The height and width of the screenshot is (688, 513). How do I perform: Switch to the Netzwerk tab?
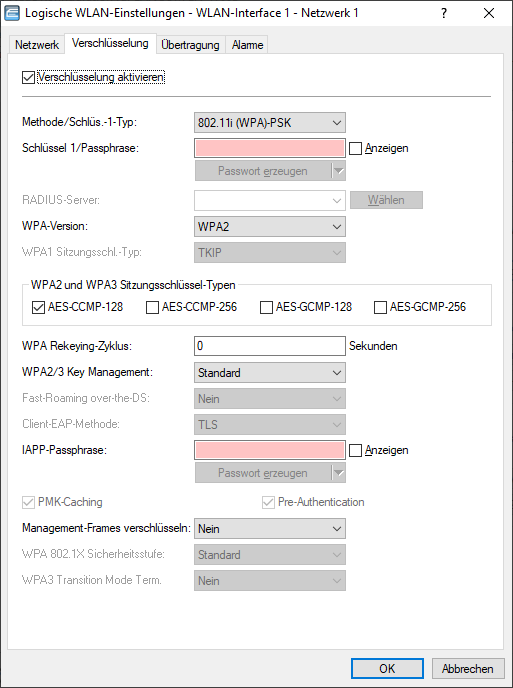[x=37, y=45]
